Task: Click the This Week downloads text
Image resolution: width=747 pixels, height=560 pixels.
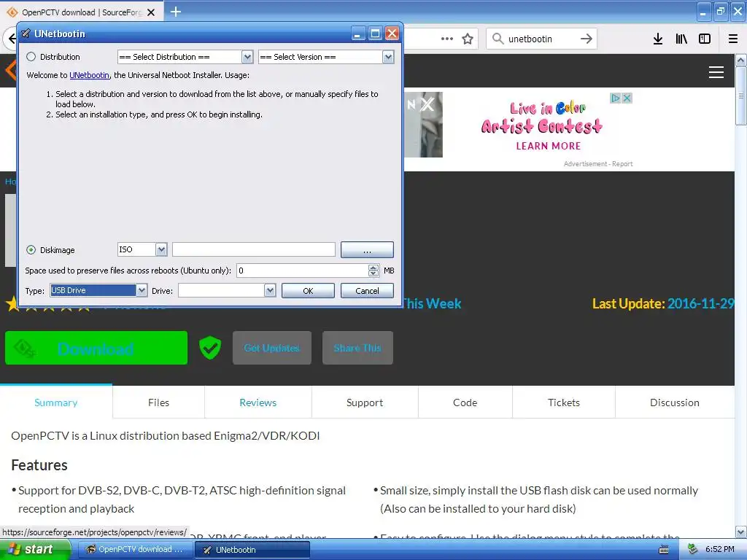Action: tap(432, 303)
